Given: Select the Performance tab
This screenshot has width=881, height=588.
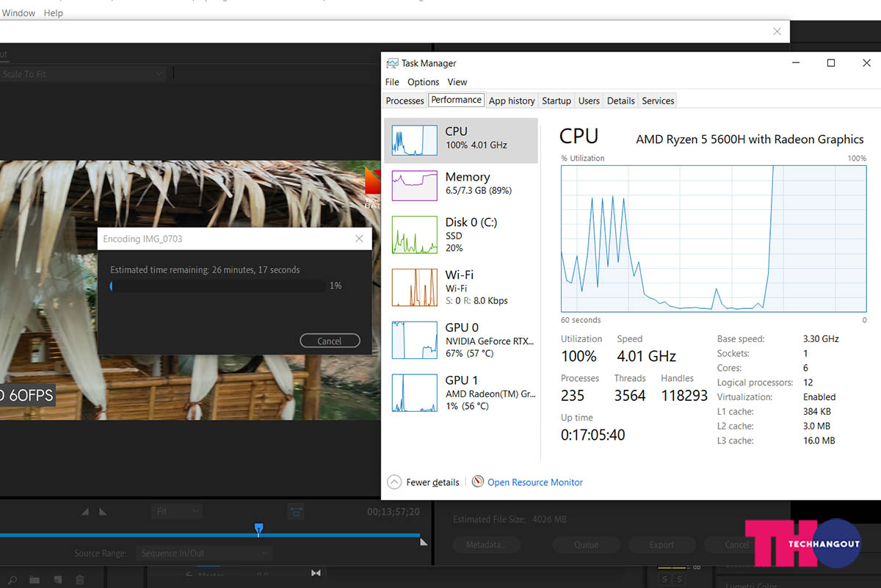Looking at the screenshot, I should click(457, 100).
